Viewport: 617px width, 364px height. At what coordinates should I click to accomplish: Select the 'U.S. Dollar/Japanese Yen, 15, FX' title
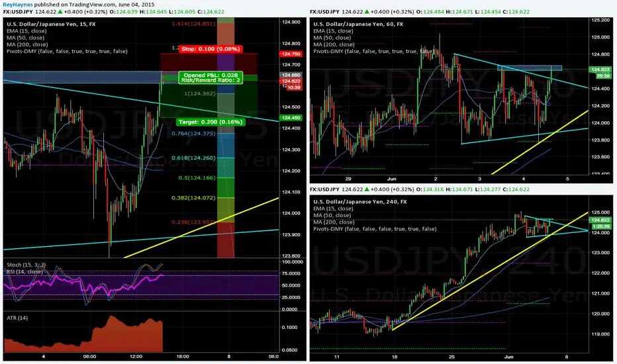click(51, 24)
